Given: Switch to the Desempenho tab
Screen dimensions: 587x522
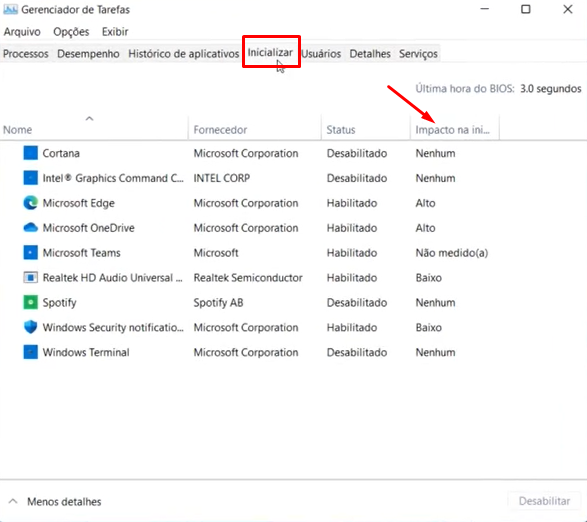Looking at the screenshot, I should pos(88,54).
